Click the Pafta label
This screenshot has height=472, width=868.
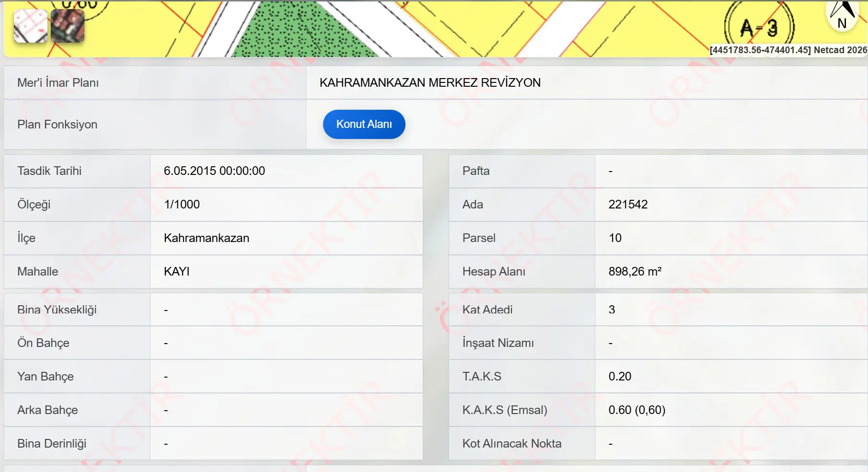pos(476,171)
